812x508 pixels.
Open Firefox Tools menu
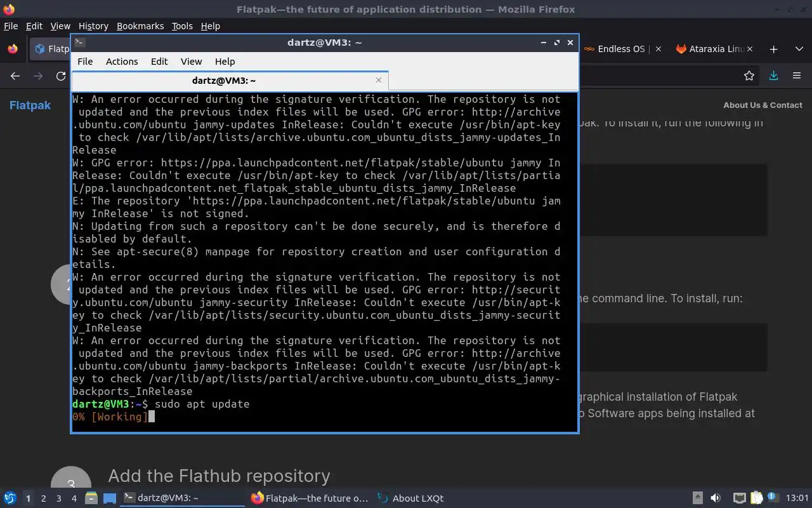tap(182, 26)
